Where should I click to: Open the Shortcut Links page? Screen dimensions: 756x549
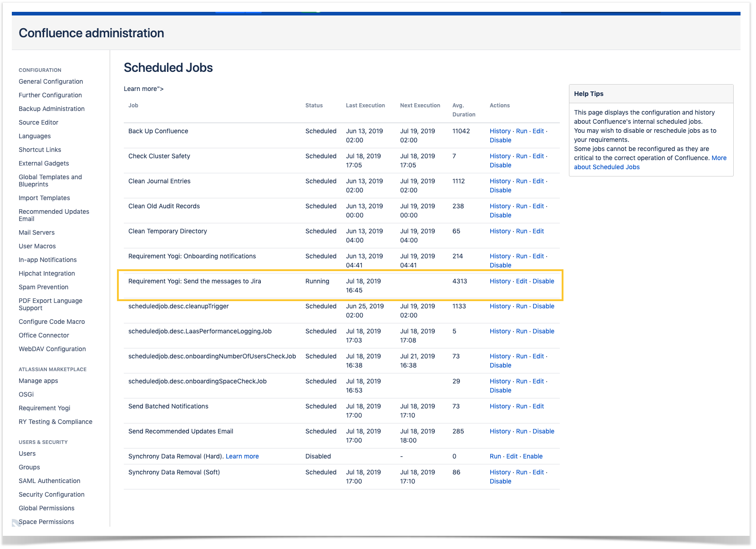tap(40, 150)
